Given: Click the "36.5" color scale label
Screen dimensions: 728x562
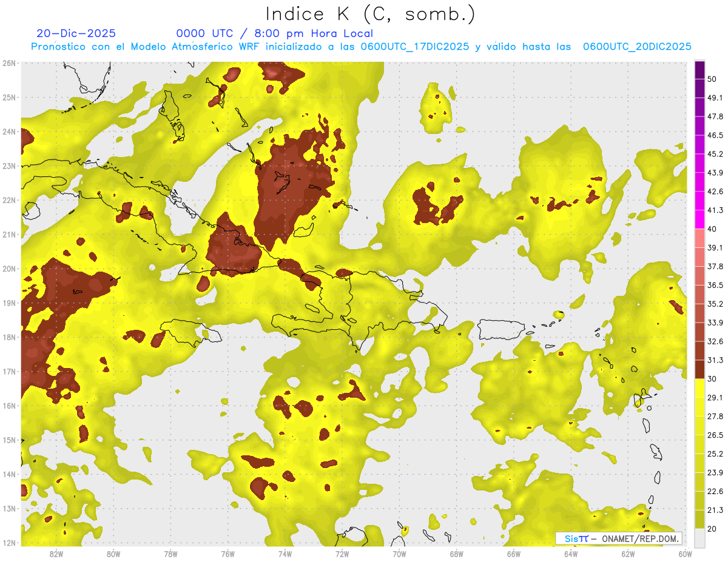Looking at the screenshot, I should [715, 285].
